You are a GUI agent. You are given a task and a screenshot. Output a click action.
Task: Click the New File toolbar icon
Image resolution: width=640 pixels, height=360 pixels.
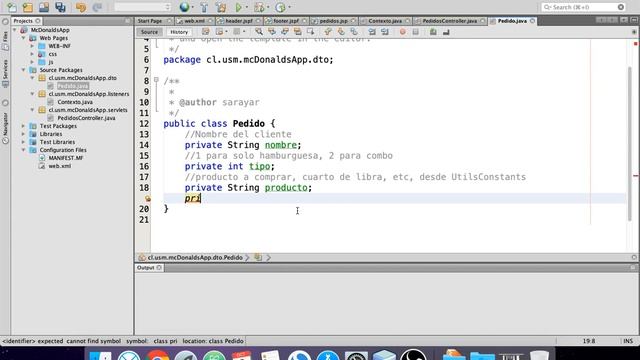[x=12, y=7]
